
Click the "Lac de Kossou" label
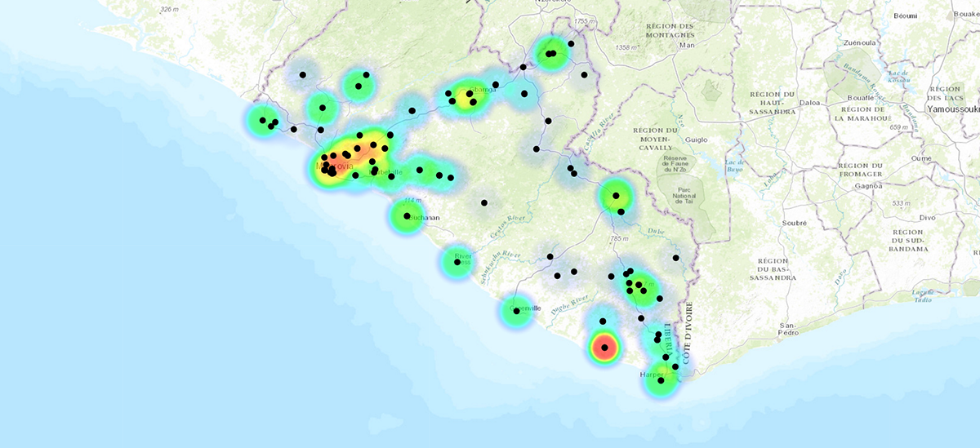898,76
